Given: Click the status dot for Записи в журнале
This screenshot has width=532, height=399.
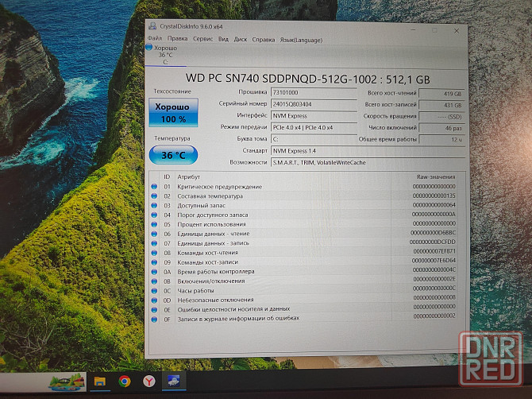Looking at the screenshot, I should 154,320.
